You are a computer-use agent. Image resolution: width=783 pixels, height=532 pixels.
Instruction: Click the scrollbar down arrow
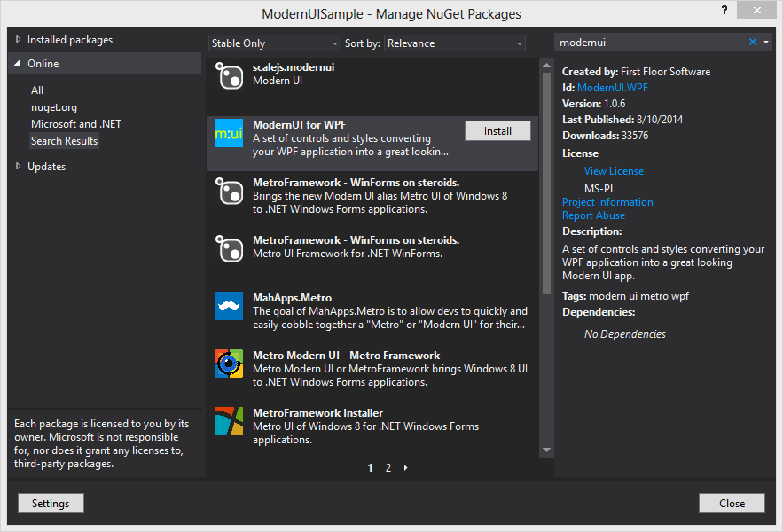point(546,450)
